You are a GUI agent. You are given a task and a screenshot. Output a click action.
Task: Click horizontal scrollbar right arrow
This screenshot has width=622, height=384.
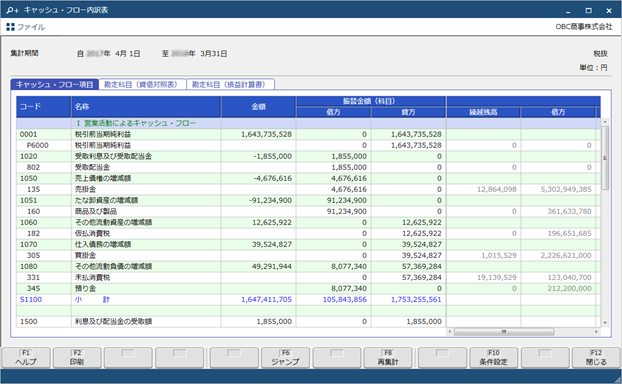[596, 331]
